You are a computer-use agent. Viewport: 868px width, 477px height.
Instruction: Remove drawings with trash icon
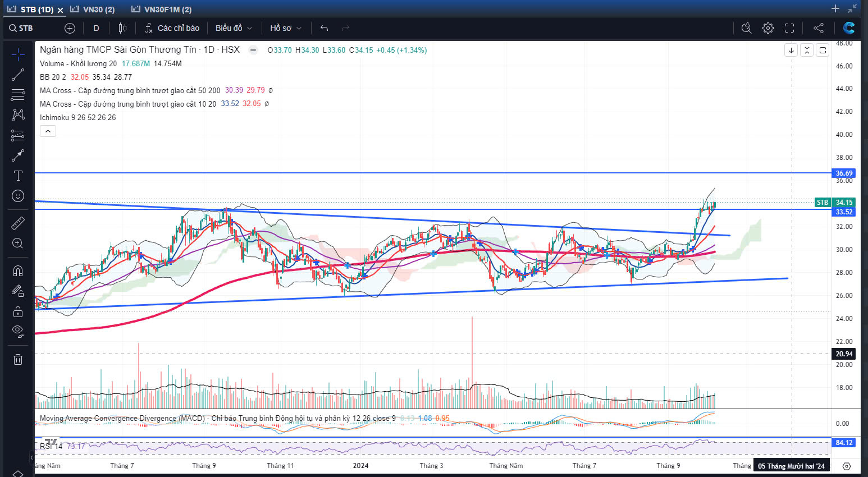(x=18, y=359)
